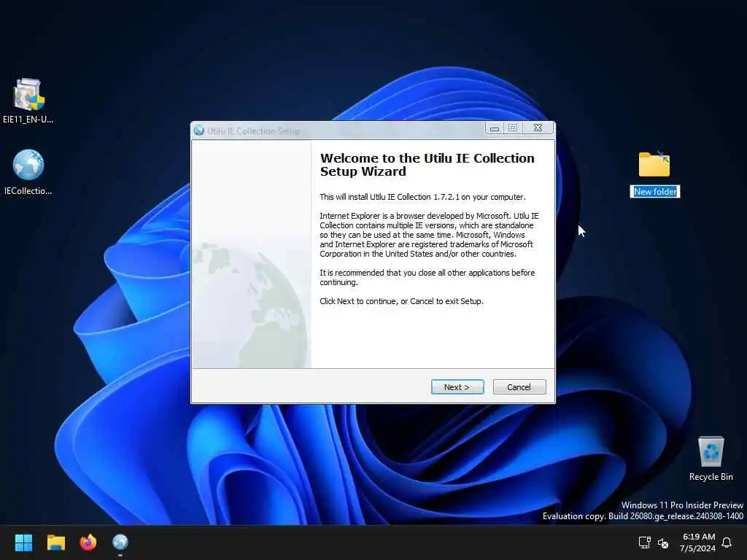Open File Explorer from the taskbar
Screen dimensions: 747x560
55,542
